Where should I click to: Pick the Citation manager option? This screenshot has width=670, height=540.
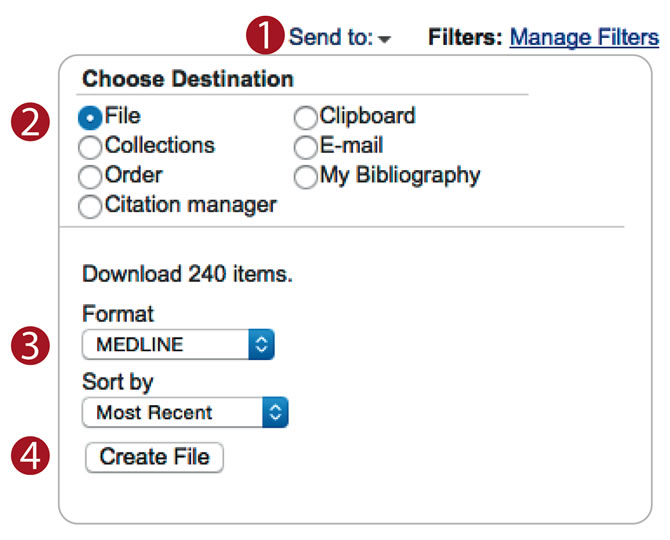[90, 206]
